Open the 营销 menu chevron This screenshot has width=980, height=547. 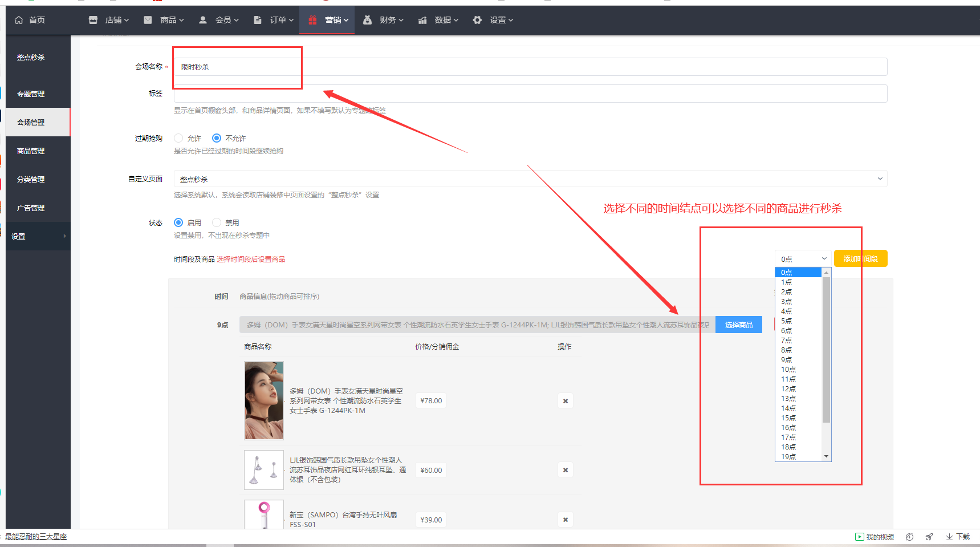click(346, 20)
